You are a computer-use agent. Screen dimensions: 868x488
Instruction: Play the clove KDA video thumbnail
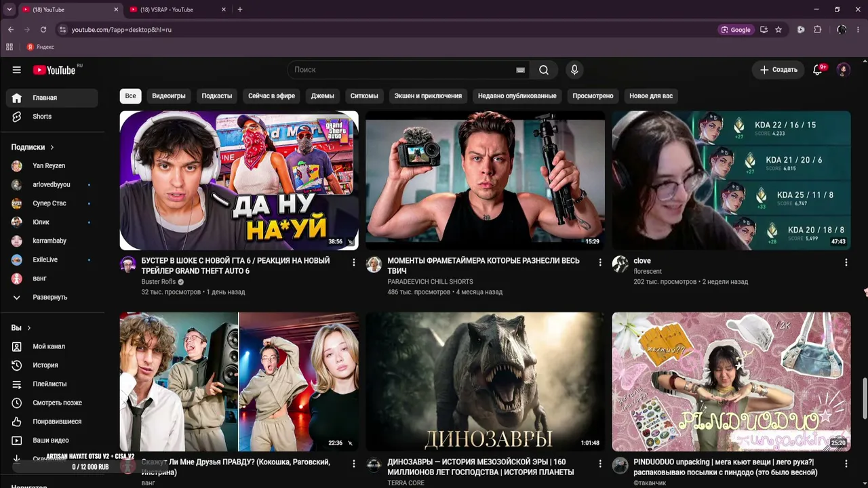coord(731,180)
